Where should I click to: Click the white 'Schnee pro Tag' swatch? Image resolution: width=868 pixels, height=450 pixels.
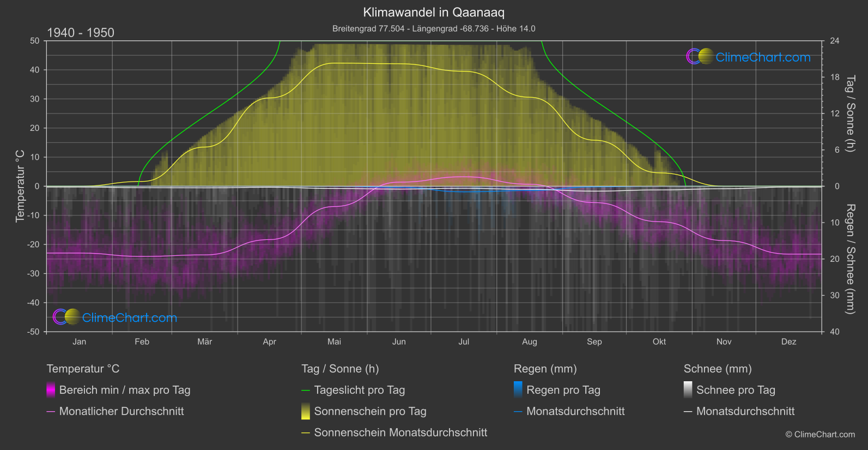(688, 390)
